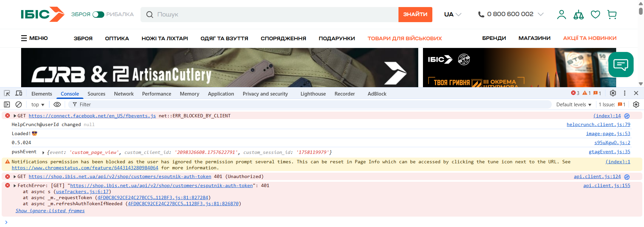This screenshot has width=644, height=227.
Task: Open the AdBlock tab
Action: pos(377,94)
